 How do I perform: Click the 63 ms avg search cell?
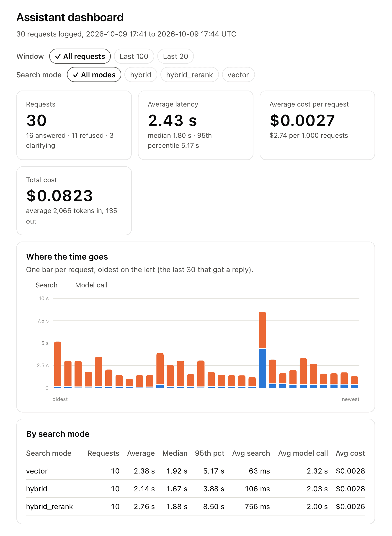tap(259, 471)
